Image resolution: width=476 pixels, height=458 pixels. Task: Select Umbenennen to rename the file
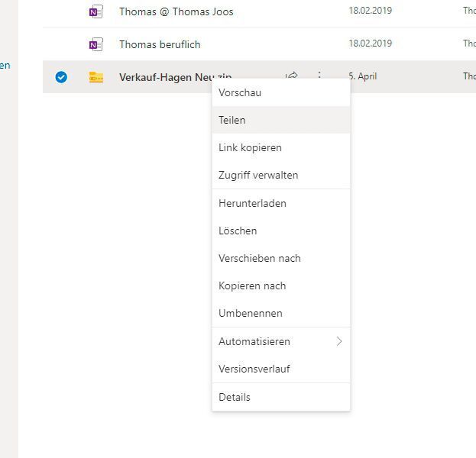coord(251,313)
